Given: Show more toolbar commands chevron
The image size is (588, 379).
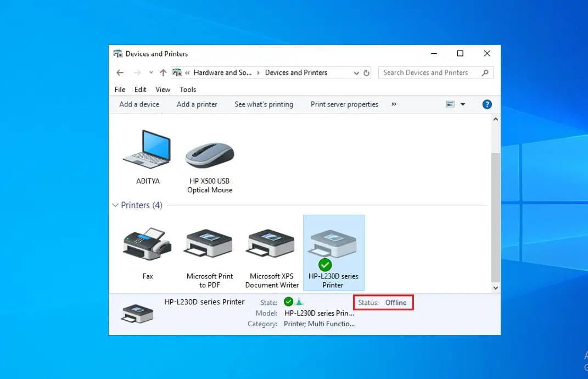Looking at the screenshot, I should (394, 104).
